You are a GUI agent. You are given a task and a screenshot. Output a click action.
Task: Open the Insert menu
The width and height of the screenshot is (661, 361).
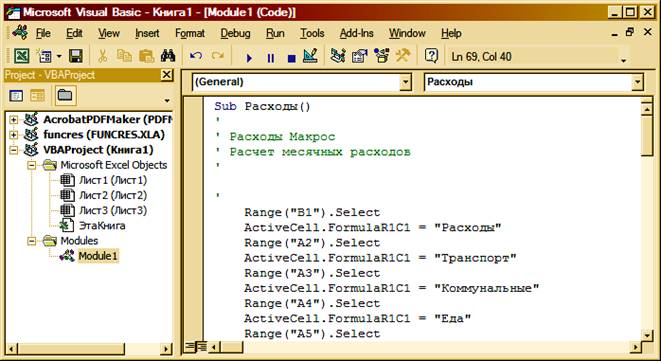click(147, 33)
